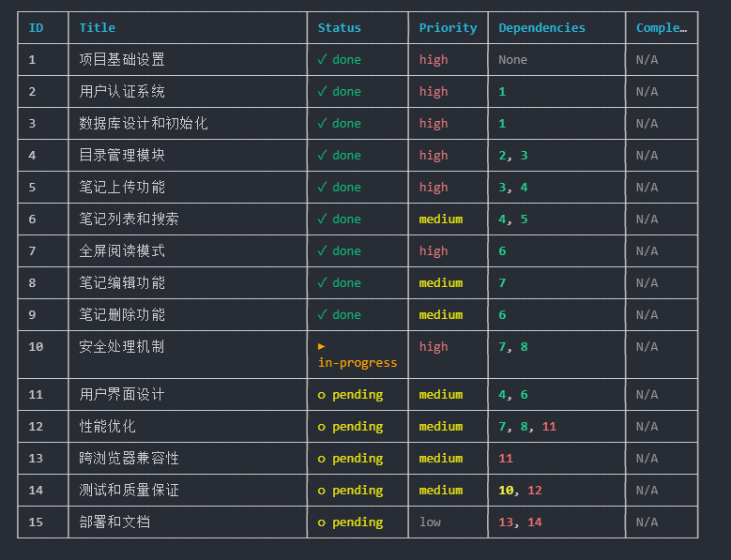The height and width of the screenshot is (560, 731).
Task: Click the Priority column header
Action: (448, 28)
